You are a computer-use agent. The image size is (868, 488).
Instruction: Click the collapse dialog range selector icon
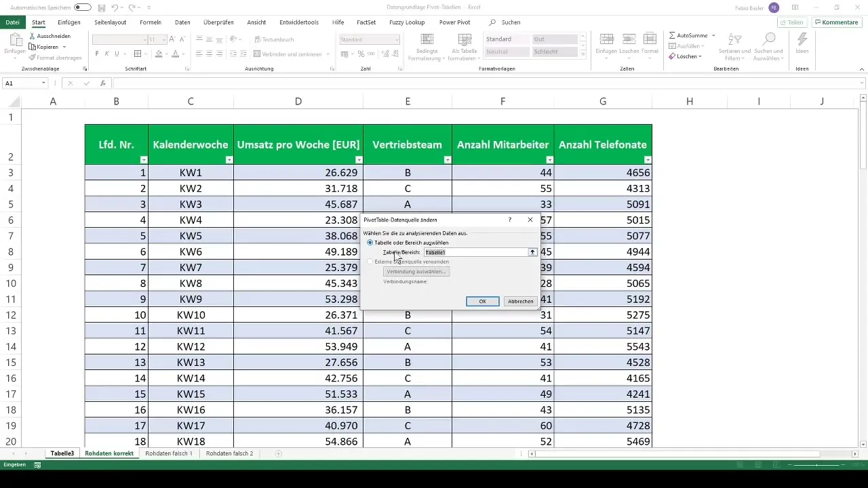[x=533, y=252]
